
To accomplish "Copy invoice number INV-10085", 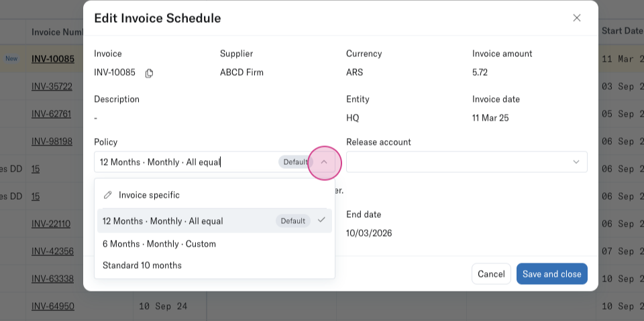I will [x=149, y=73].
